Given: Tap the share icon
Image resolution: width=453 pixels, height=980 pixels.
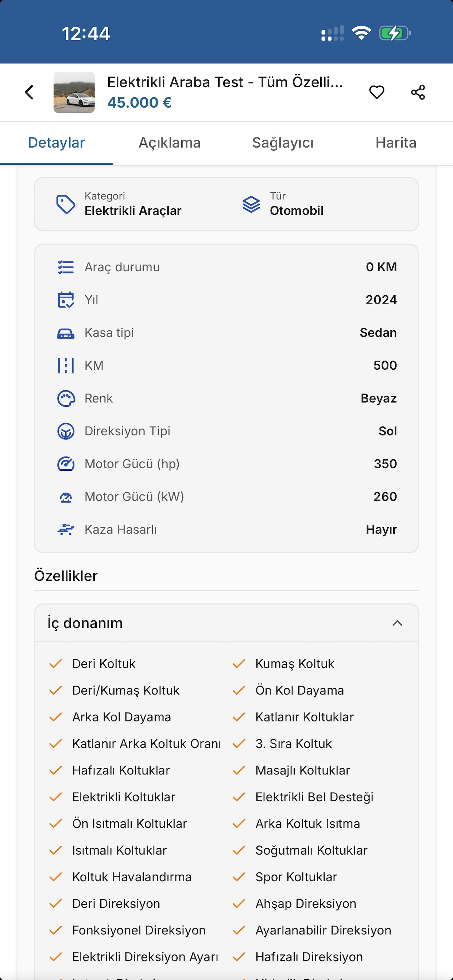Looking at the screenshot, I should pyautogui.click(x=418, y=92).
